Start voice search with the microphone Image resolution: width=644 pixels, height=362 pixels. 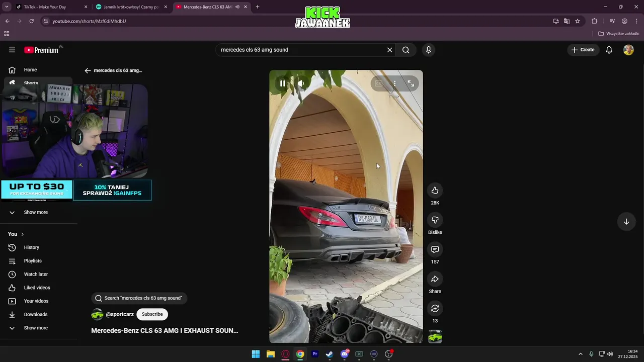pyautogui.click(x=429, y=50)
